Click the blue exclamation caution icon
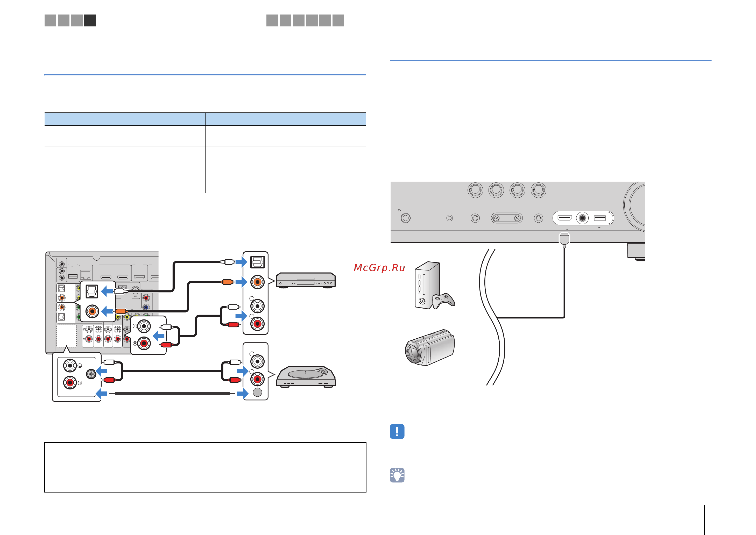 click(397, 431)
